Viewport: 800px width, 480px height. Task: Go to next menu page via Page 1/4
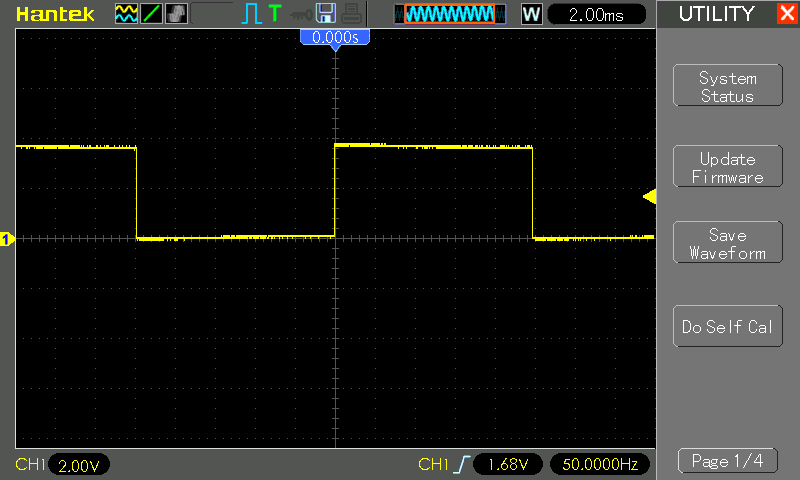point(727,461)
